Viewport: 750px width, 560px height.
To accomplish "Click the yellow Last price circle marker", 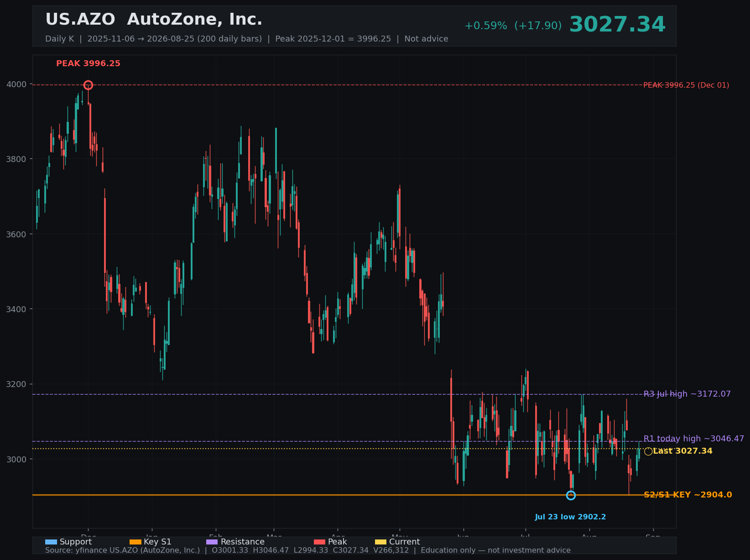I will (648, 451).
